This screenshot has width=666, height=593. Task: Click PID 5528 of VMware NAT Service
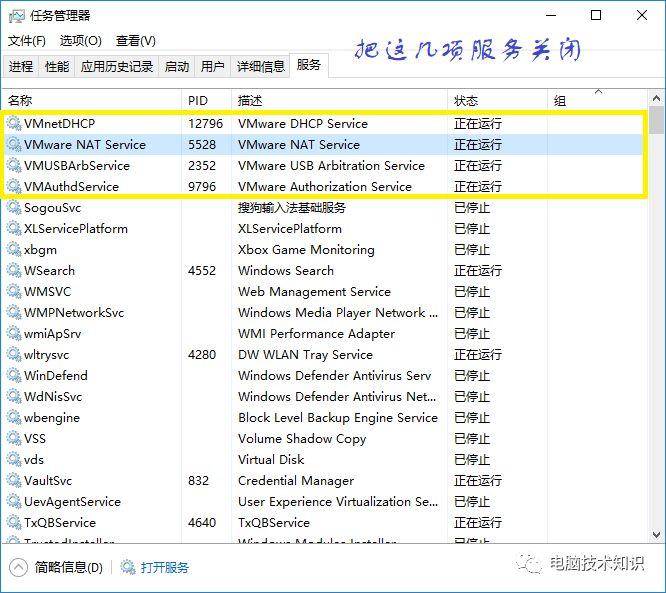click(202, 144)
